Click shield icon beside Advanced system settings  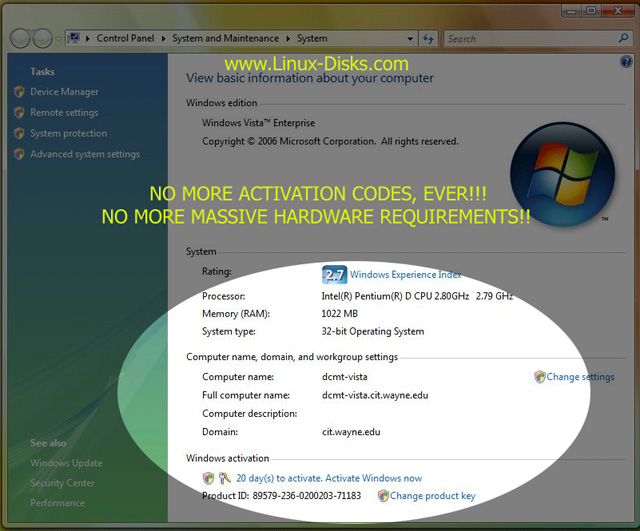pos(19,154)
